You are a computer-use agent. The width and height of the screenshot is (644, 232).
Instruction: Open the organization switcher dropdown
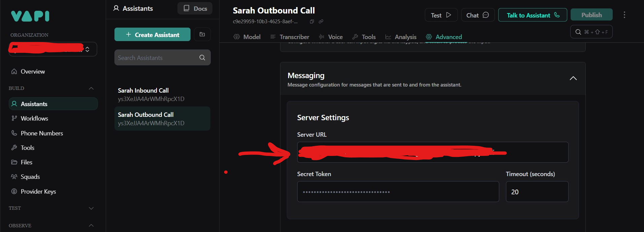click(53, 49)
